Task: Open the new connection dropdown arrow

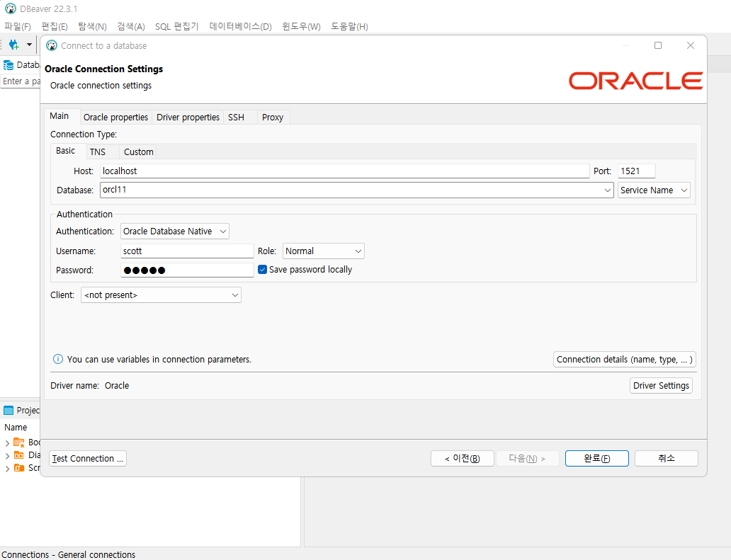Action: [29, 45]
